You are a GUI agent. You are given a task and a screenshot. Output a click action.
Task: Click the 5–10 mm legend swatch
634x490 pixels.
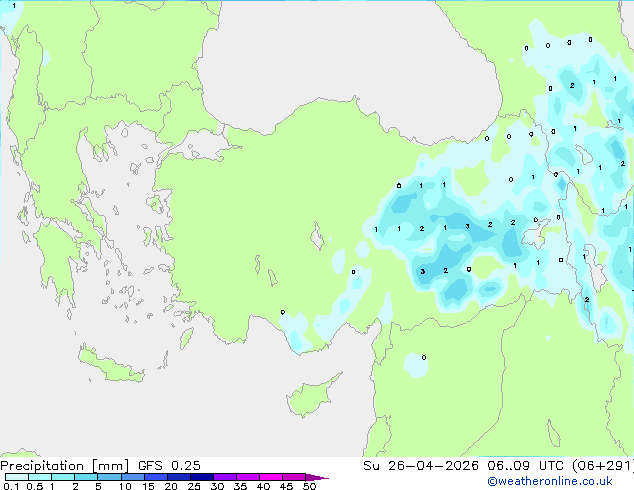[109, 477]
